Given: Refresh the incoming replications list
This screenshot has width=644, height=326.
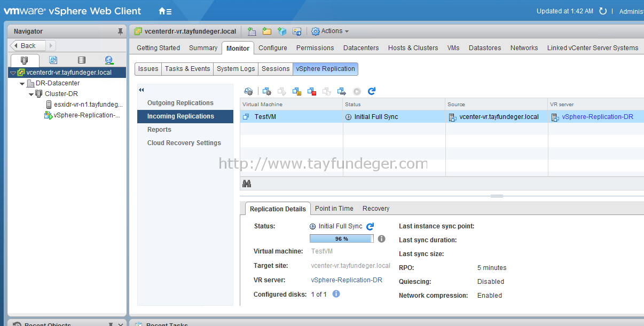Looking at the screenshot, I should (x=372, y=91).
